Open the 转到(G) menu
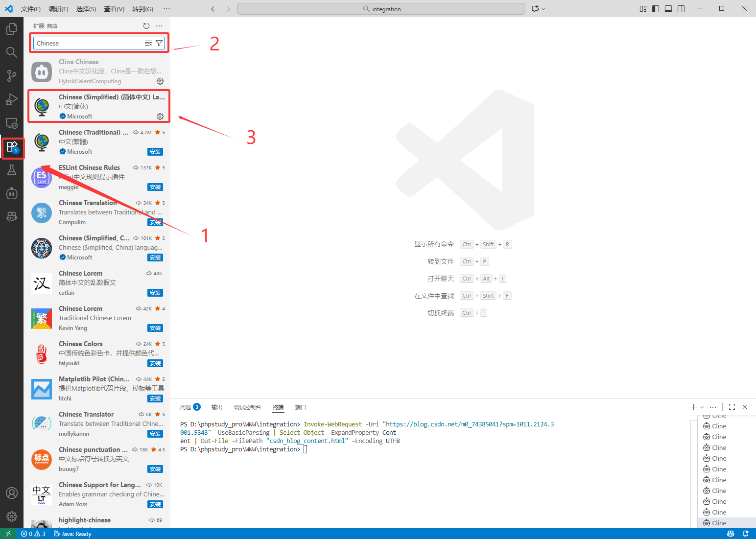The height and width of the screenshot is (539, 756). (142, 9)
